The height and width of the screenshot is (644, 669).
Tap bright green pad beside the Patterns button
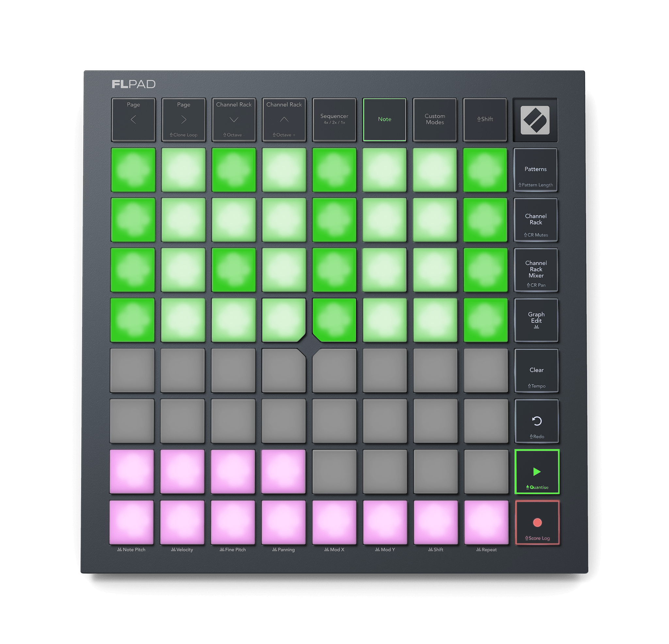(x=485, y=170)
